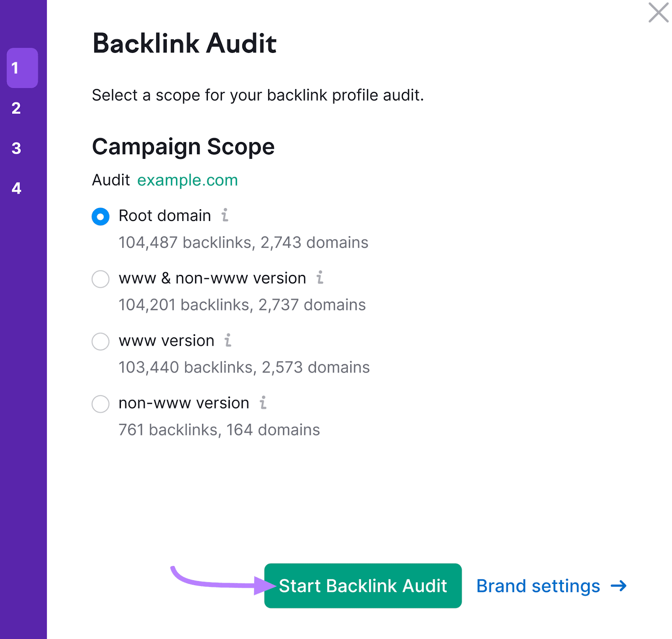Image resolution: width=672 pixels, height=639 pixels.
Task: Choose the www & non-www version scope
Action: click(x=100, y=279)
